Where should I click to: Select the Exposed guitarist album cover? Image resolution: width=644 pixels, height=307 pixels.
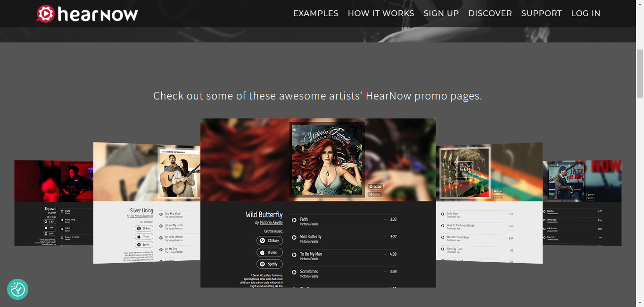tap(76, 182)
